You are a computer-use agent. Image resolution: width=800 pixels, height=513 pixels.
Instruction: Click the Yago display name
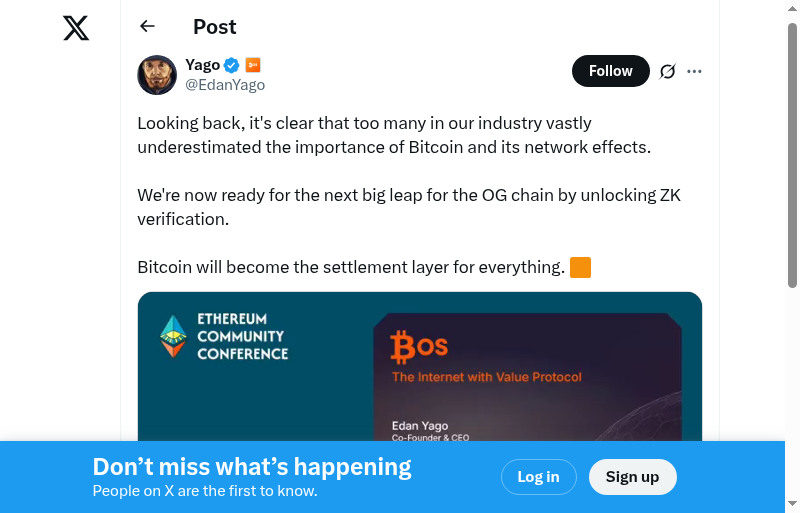[x=202, y=65]
